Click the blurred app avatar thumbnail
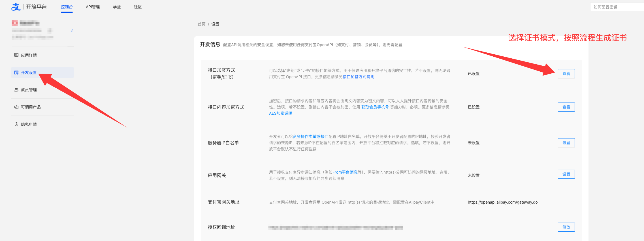The width and height of the screenshot is (644, 241). (15, 23)
